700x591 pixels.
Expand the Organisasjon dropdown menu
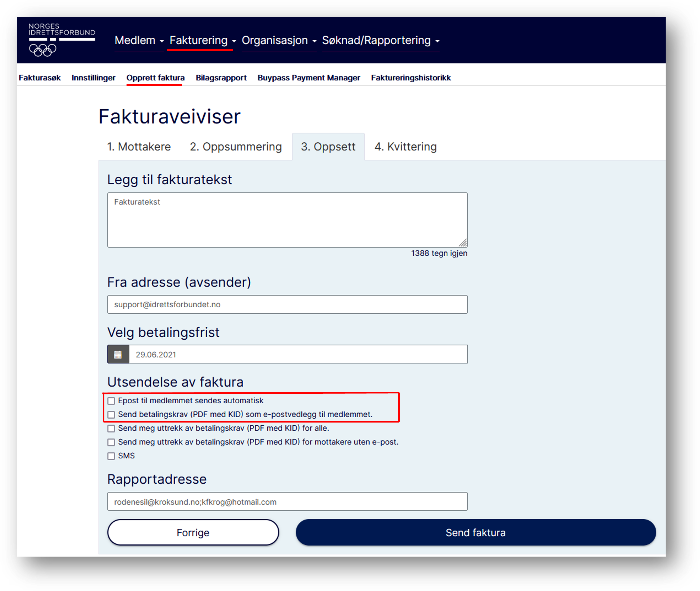279,40
